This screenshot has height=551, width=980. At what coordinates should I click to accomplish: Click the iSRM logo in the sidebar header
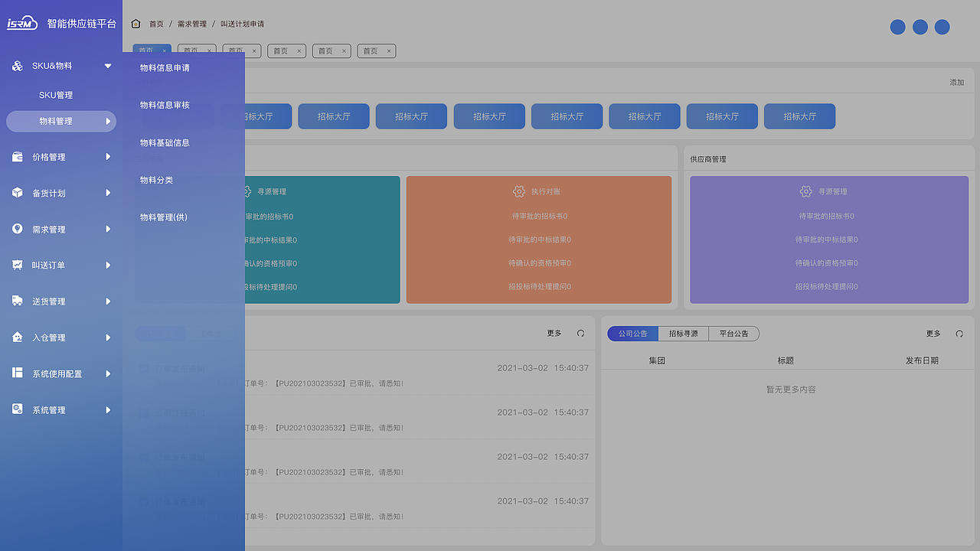(x=21, y=23)
